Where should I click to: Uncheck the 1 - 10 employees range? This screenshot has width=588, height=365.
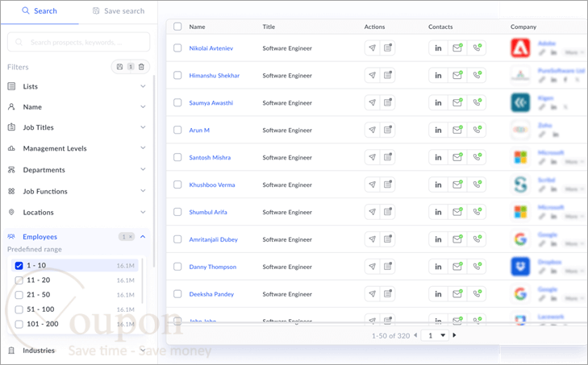(x=19, y=266)
